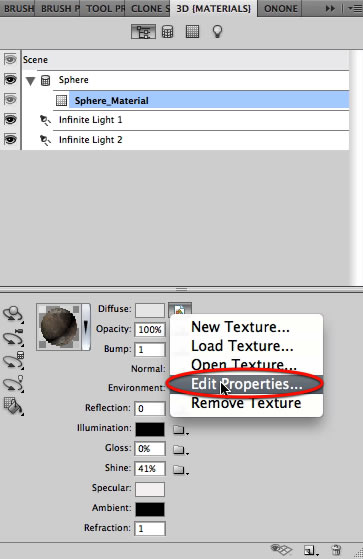Open the material preset picker arrow
Viewport: 363px width, 559px height.
coord(86,327)
